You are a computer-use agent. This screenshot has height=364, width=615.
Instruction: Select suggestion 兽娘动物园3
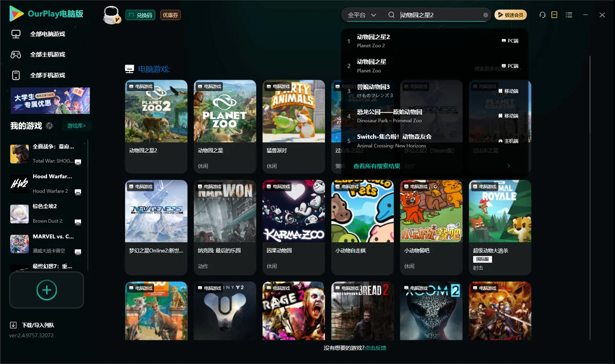click(434, 91)
